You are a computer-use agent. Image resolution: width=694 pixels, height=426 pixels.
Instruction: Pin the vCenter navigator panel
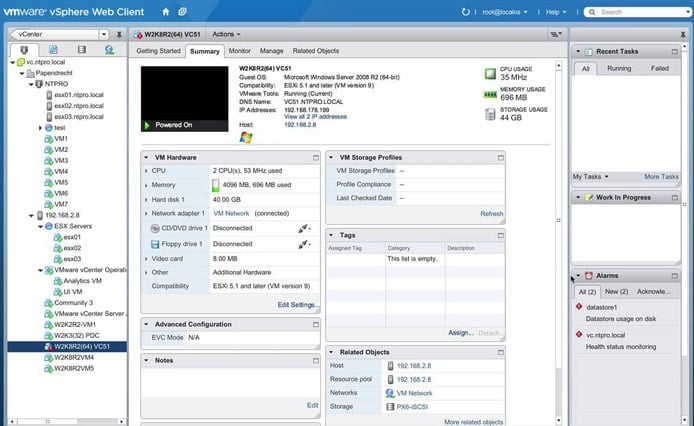118,33
